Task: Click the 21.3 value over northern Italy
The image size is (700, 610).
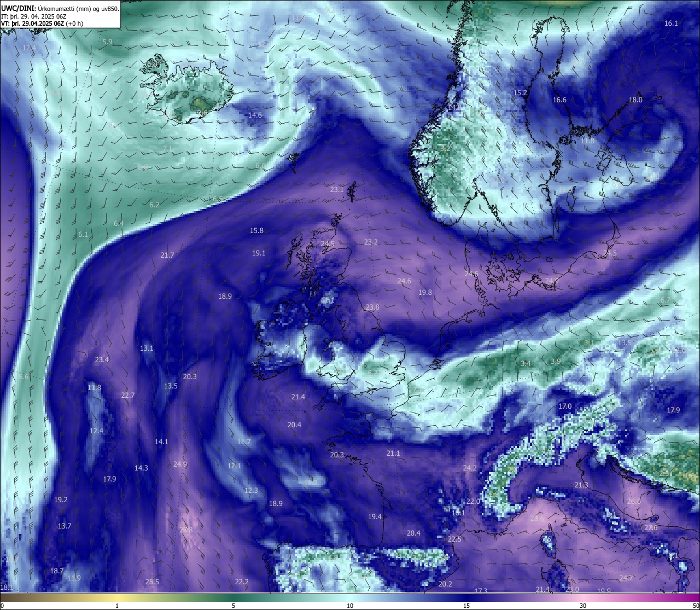Action: pyautogui.click(x=581, y=485)
